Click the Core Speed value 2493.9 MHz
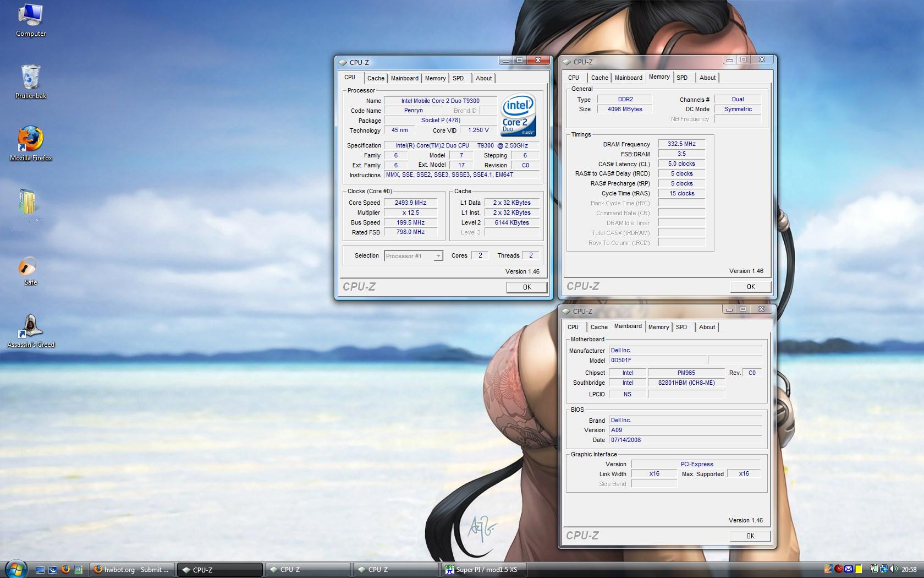Viewport: 924px width, 578px height. click(x=410, y=203)
